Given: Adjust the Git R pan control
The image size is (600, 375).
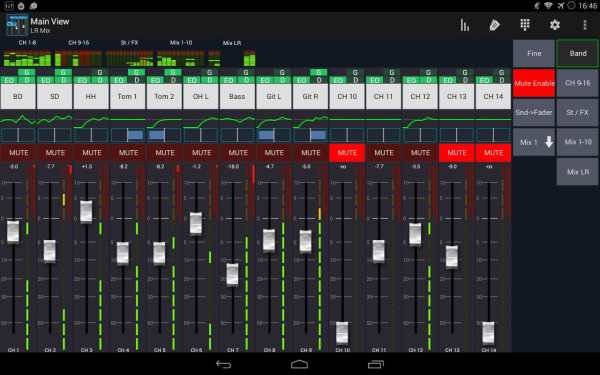Looking at the screenshot, I should point(311,135).
